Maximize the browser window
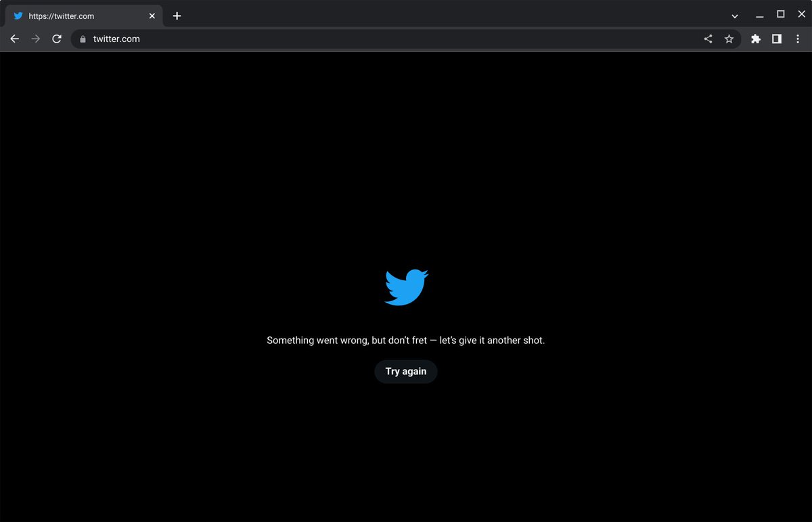Viewport: 812px width, 522px height. [780, 14]
